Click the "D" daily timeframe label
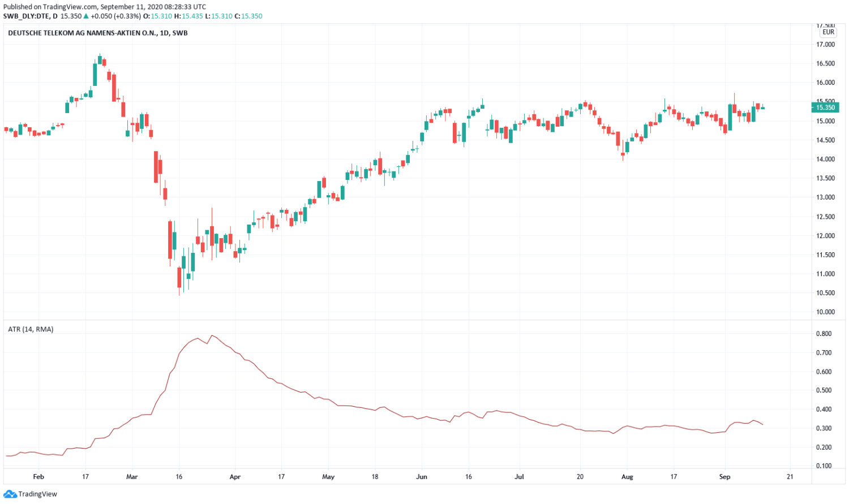 [x=54, y=16]
